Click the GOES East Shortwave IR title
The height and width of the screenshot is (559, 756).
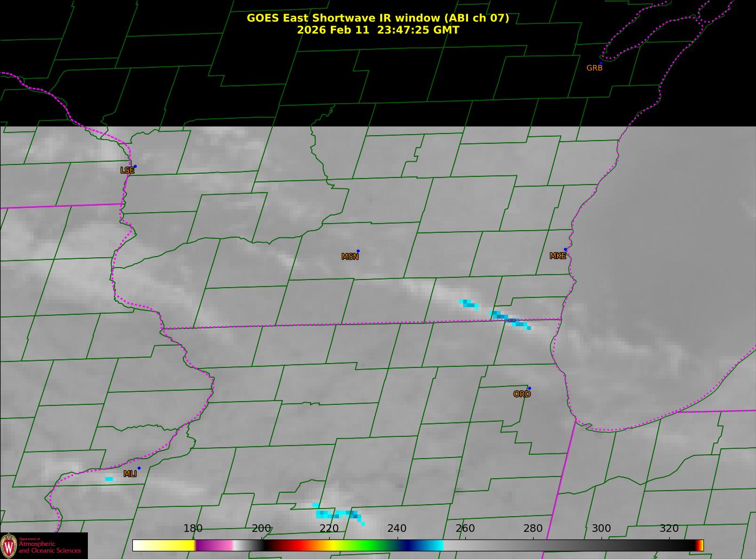377,18
